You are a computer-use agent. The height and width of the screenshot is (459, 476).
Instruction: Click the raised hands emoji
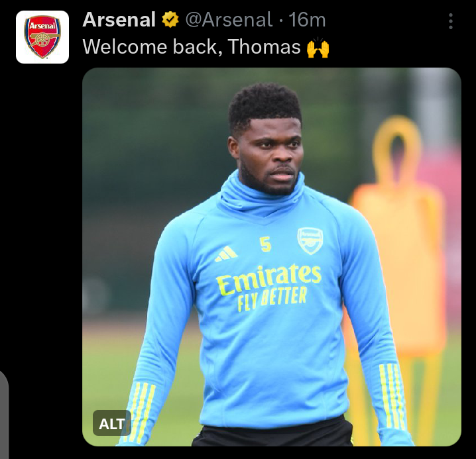318,48
